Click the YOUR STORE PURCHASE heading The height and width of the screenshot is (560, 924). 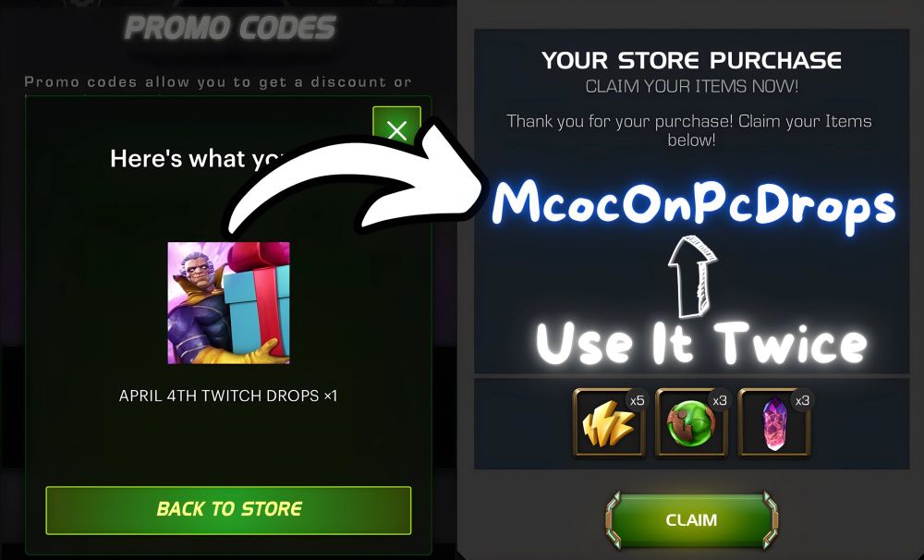click(691, 61)
